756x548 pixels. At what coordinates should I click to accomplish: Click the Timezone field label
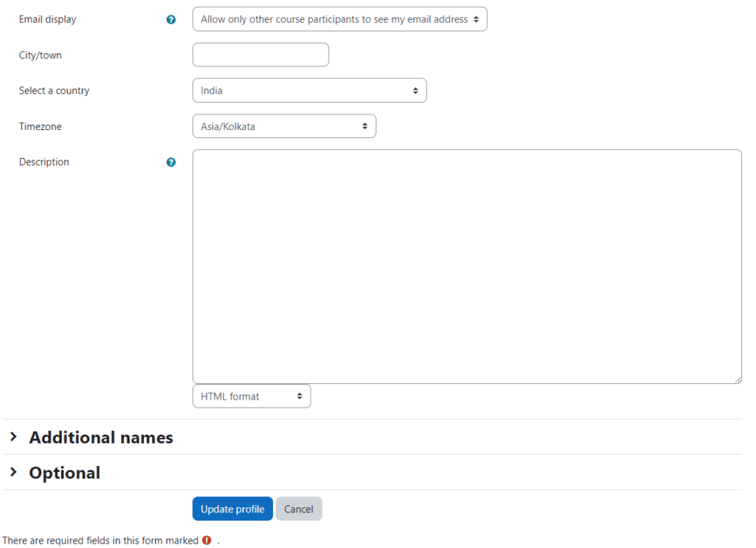pos(41,127)
